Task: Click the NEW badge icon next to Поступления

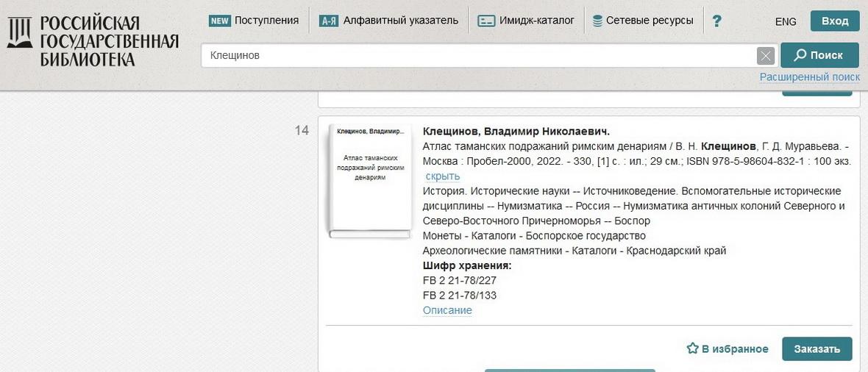Action: [x=220, y=21]
